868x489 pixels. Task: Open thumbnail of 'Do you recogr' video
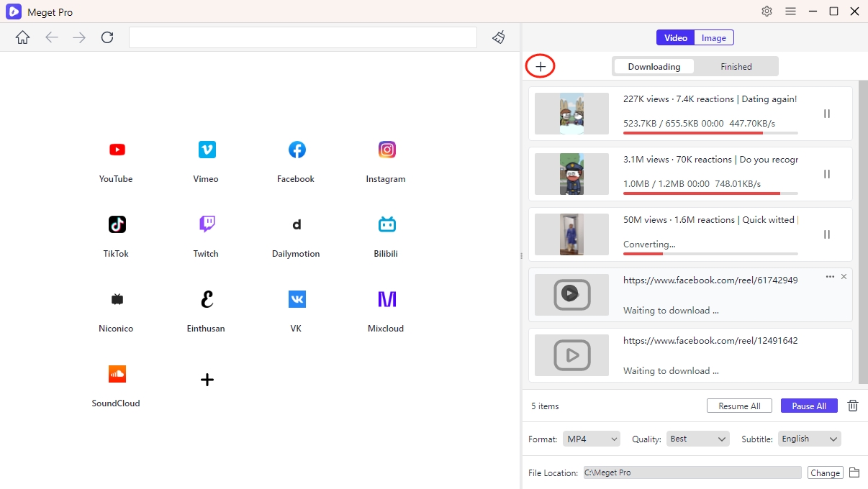pyautogui.click(x=571, y=174)
